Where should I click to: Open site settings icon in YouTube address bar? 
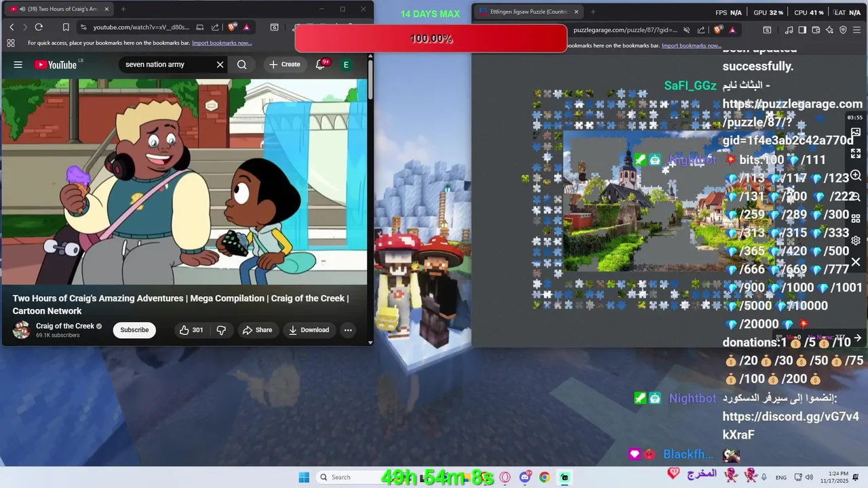83,27
